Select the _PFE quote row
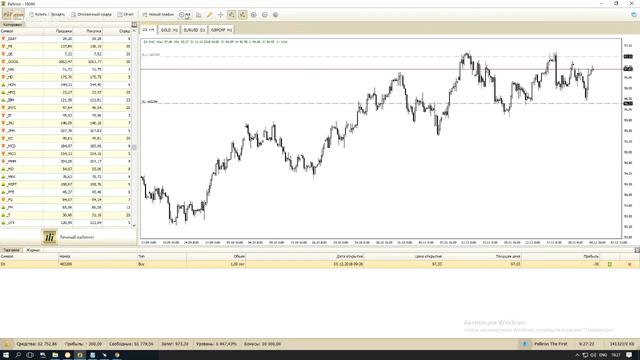 click(x=65, y=192)
